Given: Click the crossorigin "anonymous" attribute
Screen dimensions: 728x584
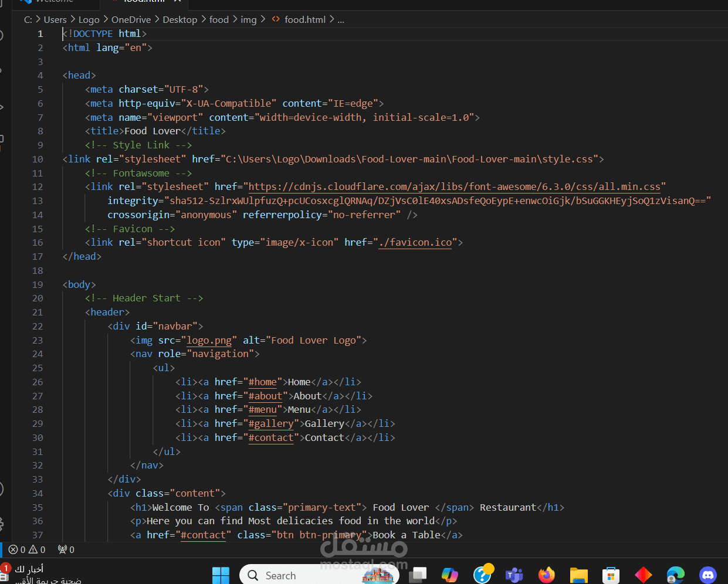Looking at the screenshot, I should [x=172, y=215].
